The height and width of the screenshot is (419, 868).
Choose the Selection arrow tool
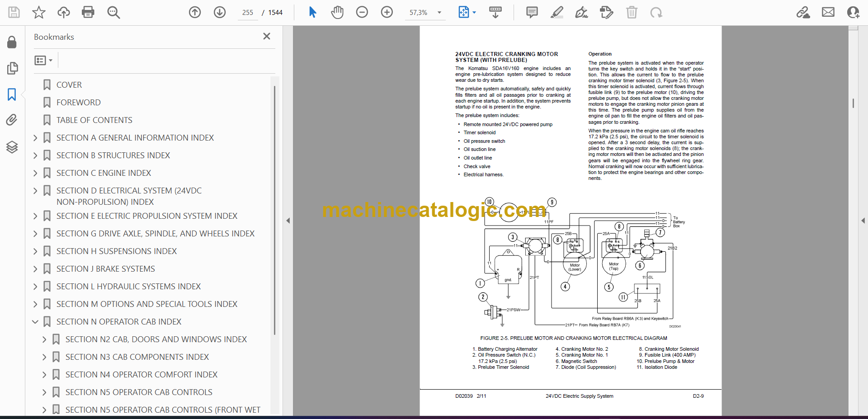click(312, 12)
